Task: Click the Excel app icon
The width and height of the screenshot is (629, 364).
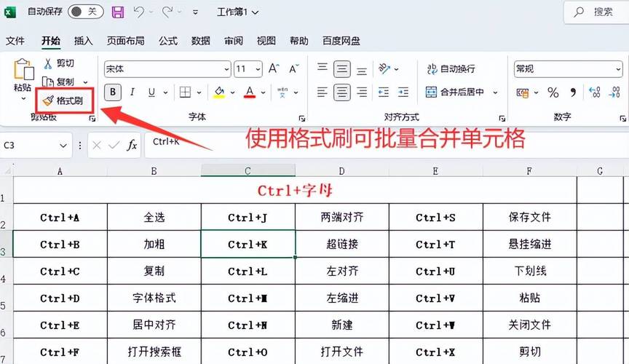Action: pos(9,12)
